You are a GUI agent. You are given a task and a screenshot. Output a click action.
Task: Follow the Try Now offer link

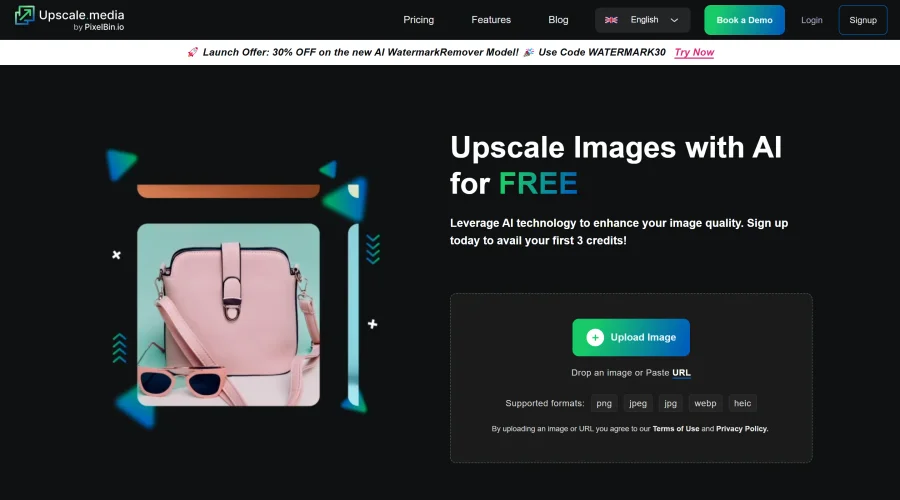(x=694, y=52)
